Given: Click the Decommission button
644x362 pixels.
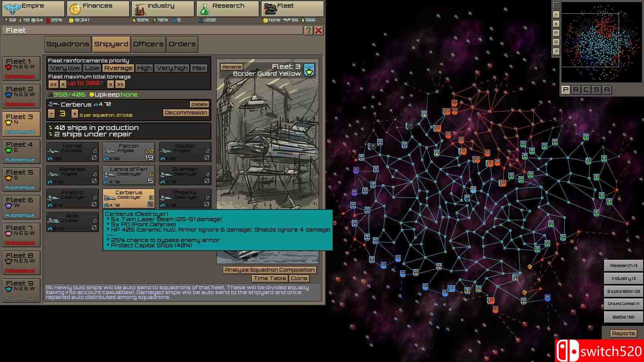Looking at the screenshot, I should pos(186,113).
